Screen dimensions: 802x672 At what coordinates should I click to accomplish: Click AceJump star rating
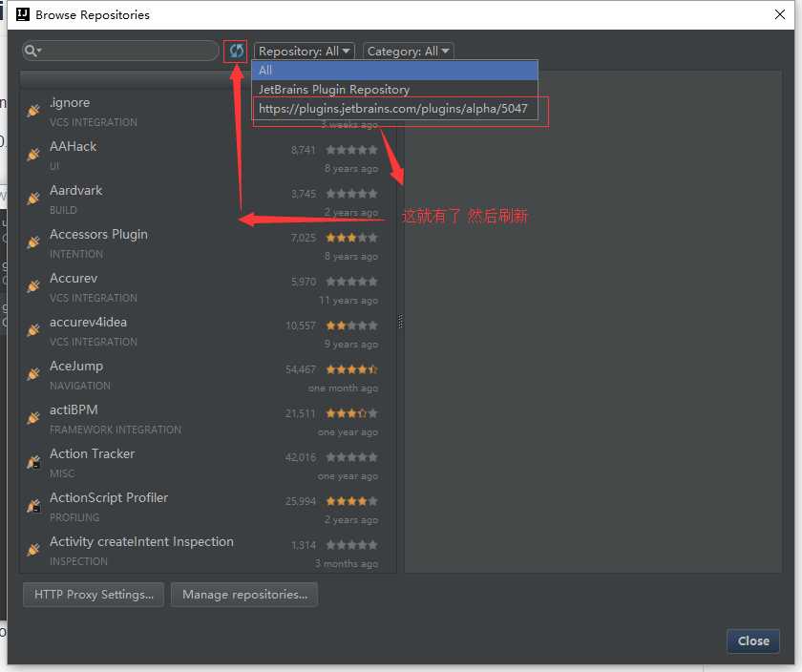point(352,369)
